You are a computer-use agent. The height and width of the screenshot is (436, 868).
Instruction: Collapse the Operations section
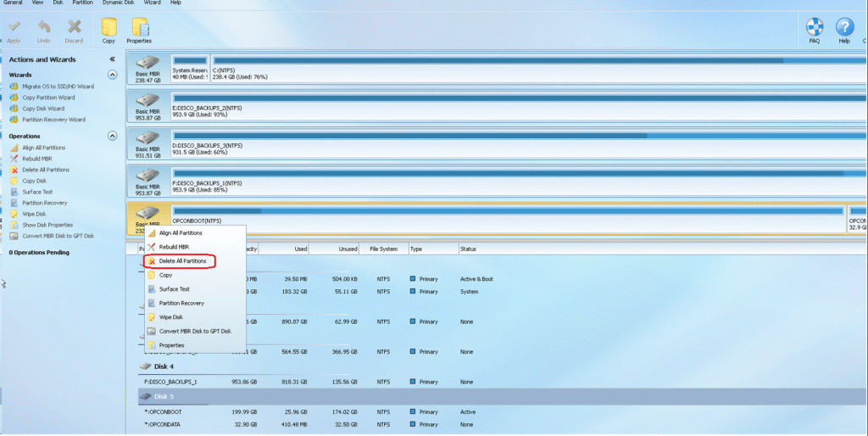pyautogui.click(x=113, y=136)
